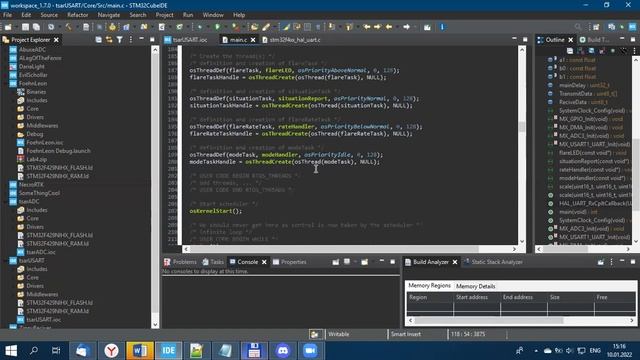Click the Last Edit Location yellow arrow
Screen dimensions: 640x360
coord(367,27)
